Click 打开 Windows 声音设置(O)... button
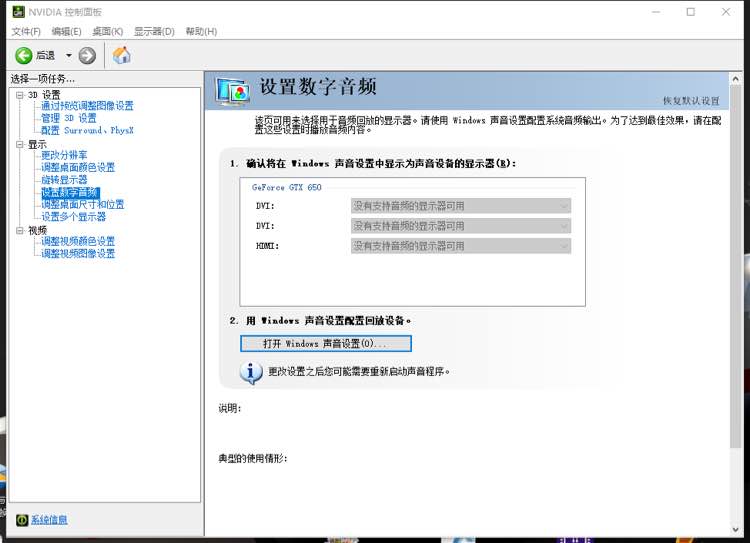Viewport: 750px width, 543px height. [x=326, y=344]
